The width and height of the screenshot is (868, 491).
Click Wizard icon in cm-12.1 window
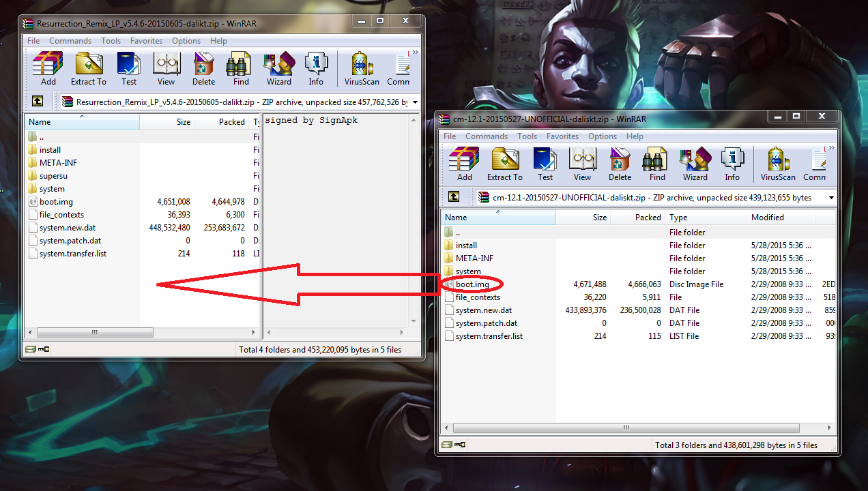(695, 164)
